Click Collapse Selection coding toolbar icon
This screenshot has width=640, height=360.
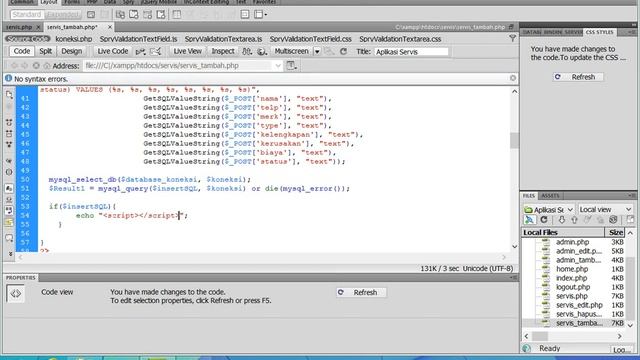[x=9, y=133]
